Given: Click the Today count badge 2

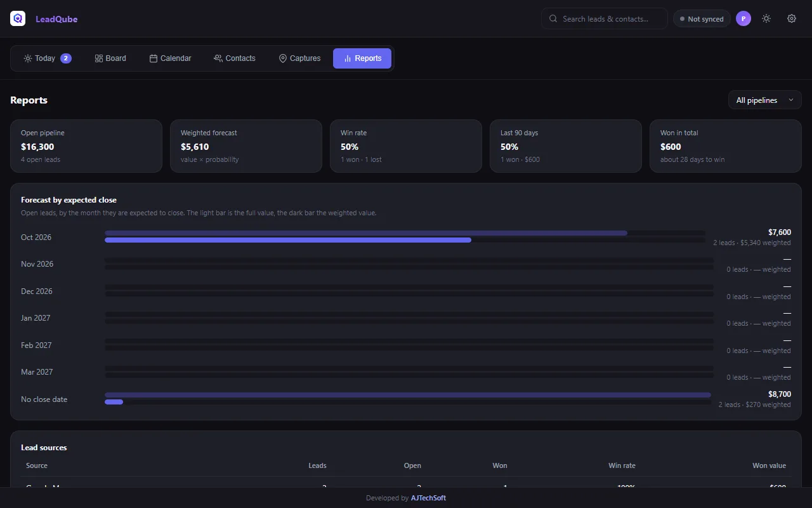Looking at the screenshot, I should pos(66,58).
